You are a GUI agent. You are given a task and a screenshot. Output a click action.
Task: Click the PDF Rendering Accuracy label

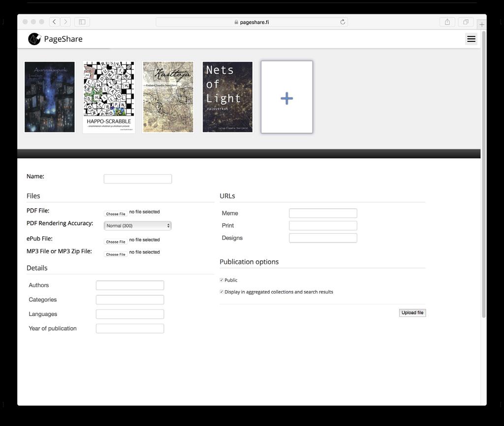60,223
